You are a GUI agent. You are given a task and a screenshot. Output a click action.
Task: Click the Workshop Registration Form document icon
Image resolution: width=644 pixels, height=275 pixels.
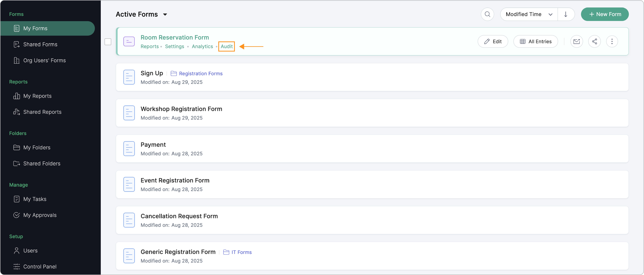click(x=129, y=113)
